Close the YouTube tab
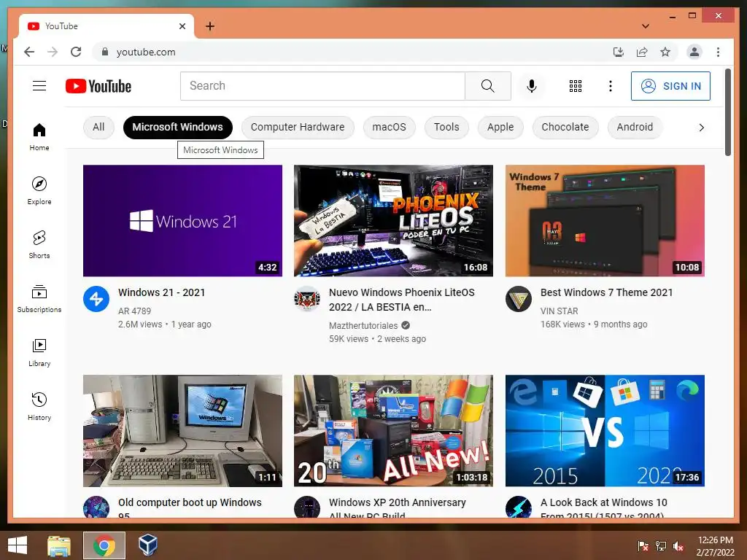This screenshot has width=747, height=560. (182, 26)
